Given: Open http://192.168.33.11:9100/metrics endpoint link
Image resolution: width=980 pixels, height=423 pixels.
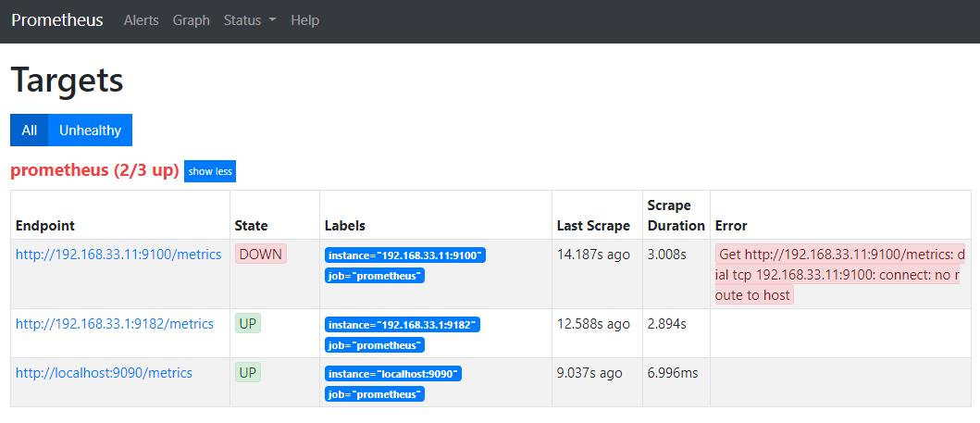Looking at the screenshot, I should (118, 255).
